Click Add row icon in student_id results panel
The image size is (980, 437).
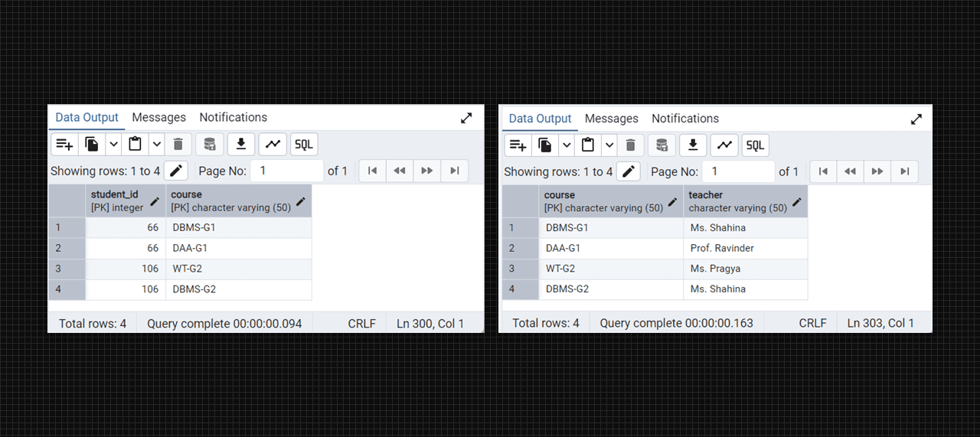coord(65,144)
